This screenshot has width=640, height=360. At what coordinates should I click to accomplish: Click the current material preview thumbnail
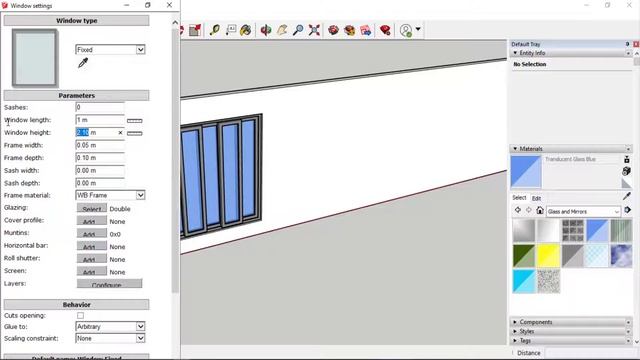(526, 171)
